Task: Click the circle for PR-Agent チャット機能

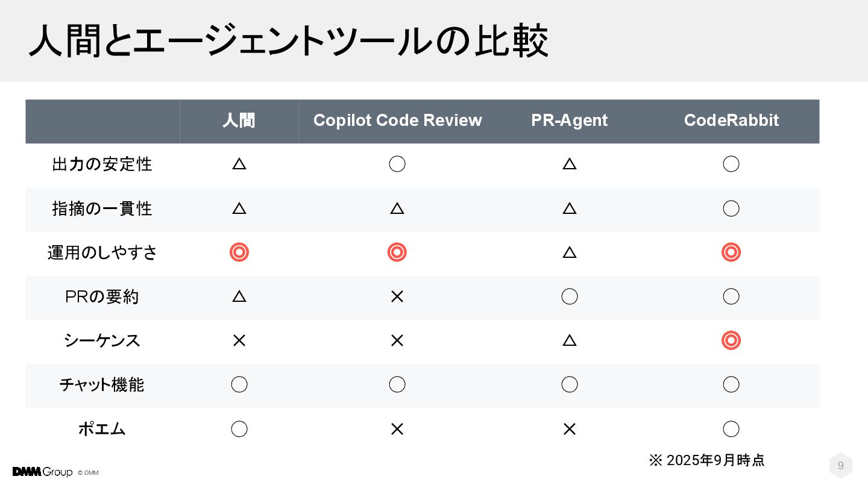Action: tap(570, 384)
